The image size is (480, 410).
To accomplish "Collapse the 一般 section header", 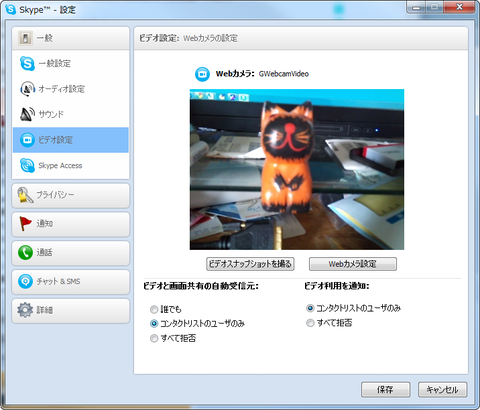I will click(71, 38).
